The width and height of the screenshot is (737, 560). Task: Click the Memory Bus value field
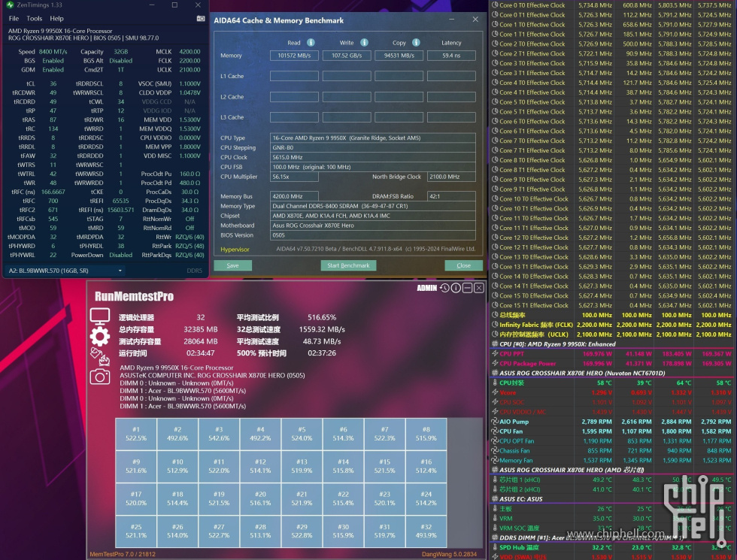[294, 196]
